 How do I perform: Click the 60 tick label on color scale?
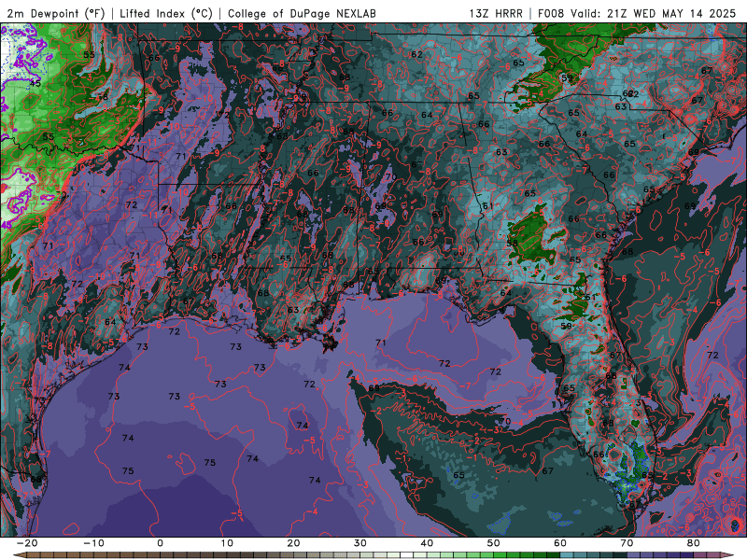[560, 543]
